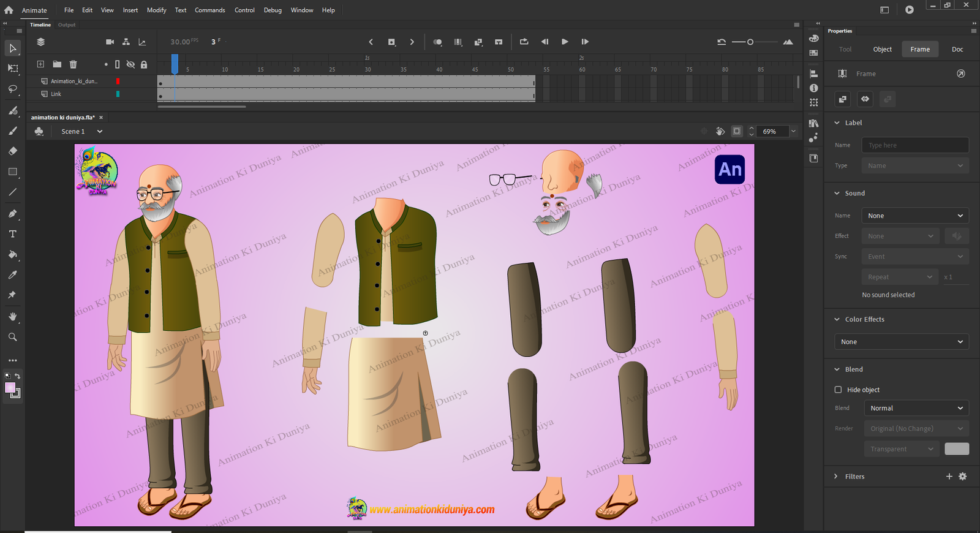Select the Eraser tool

tap(12, 151)
